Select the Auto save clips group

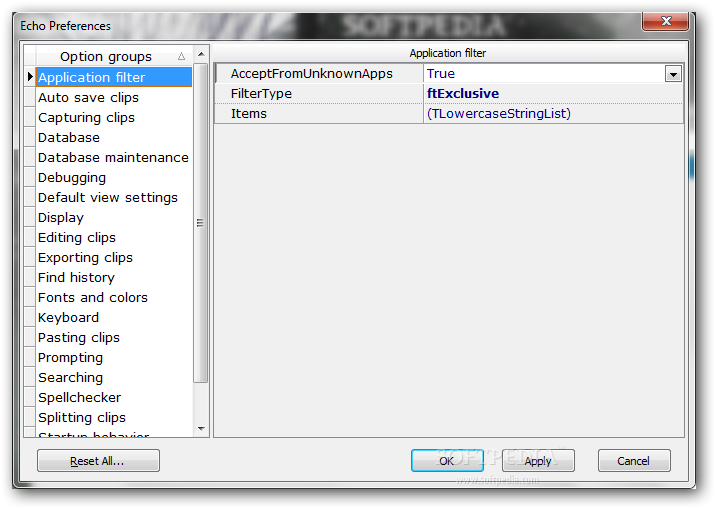click(x=114, y=97)
